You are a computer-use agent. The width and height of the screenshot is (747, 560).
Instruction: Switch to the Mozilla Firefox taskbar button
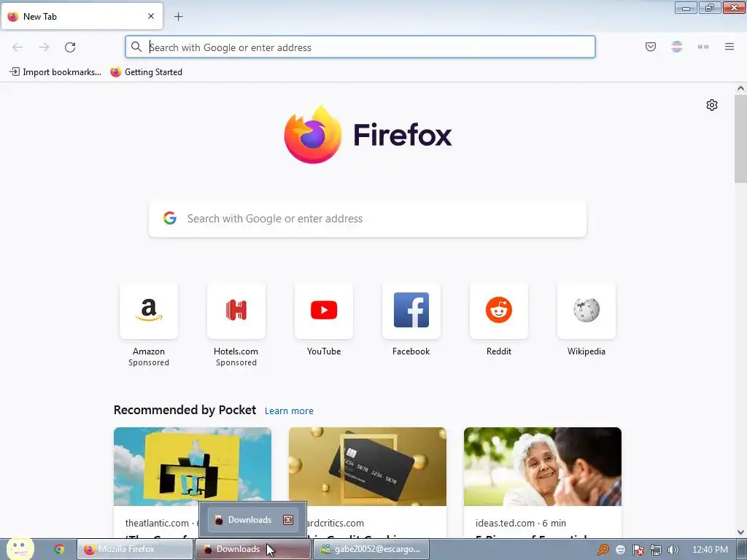click(x=135, y=549)
